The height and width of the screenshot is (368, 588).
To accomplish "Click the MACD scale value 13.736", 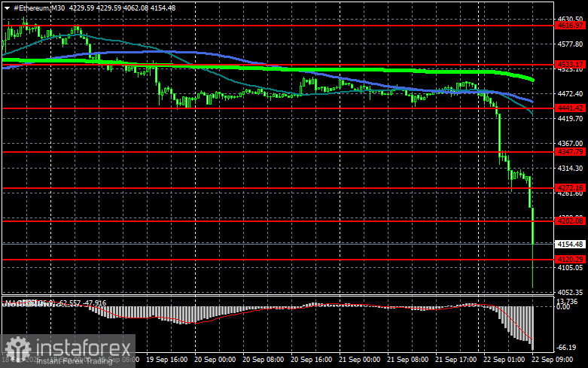I will coord(567,301).
